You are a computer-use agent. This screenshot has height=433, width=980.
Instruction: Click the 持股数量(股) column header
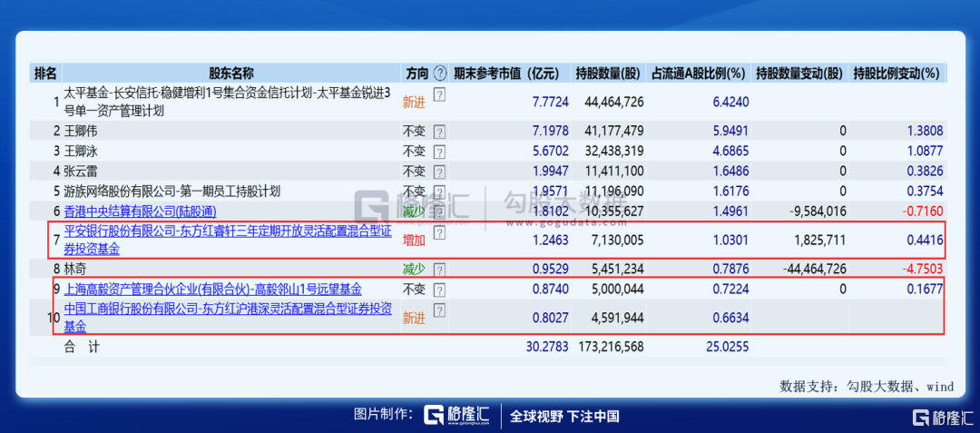(x=608, y=74)
